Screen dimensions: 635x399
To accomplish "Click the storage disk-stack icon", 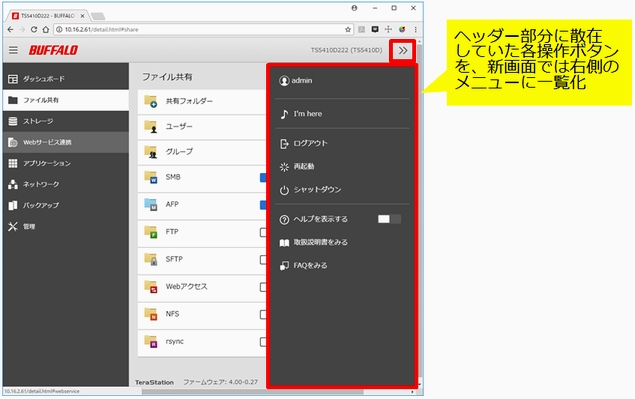I will pos(13,121).
